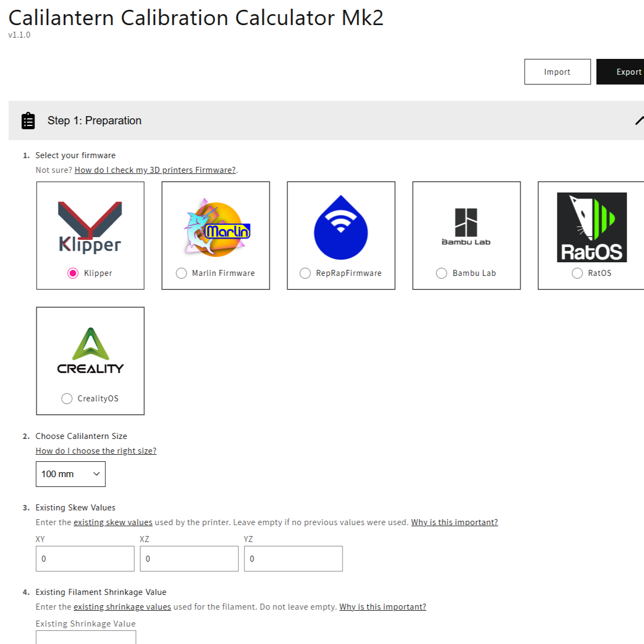Open the Calilantern size dropdown
The height and width of the screenshot is (644, 644).
point(70,474)
